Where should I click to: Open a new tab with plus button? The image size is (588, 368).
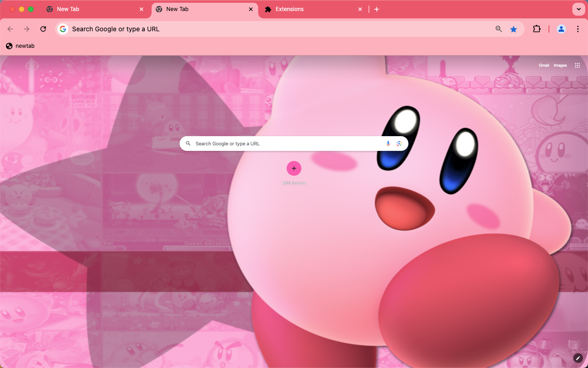(377, 9)
